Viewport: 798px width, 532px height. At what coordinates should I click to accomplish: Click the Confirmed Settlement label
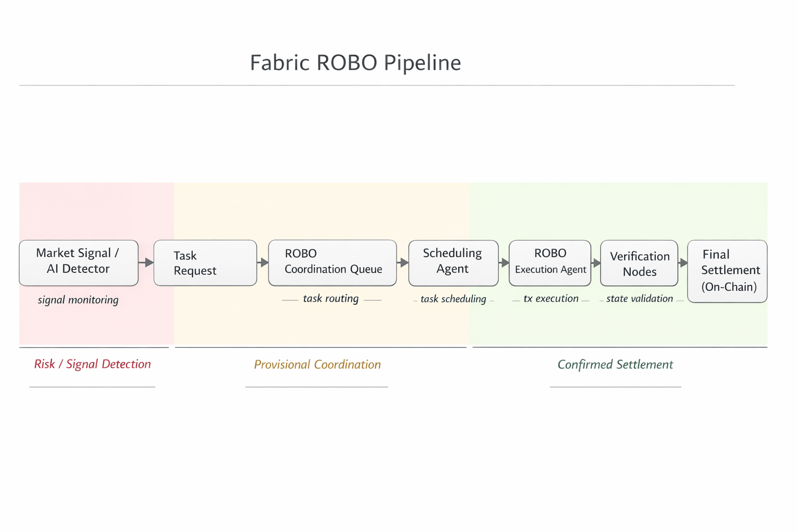tap(615, 365)
